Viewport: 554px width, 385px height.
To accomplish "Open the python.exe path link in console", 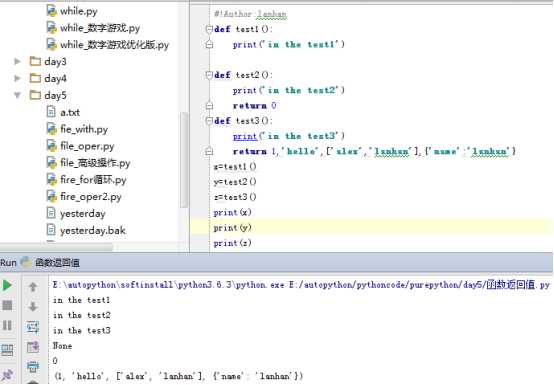I will 168,285.
